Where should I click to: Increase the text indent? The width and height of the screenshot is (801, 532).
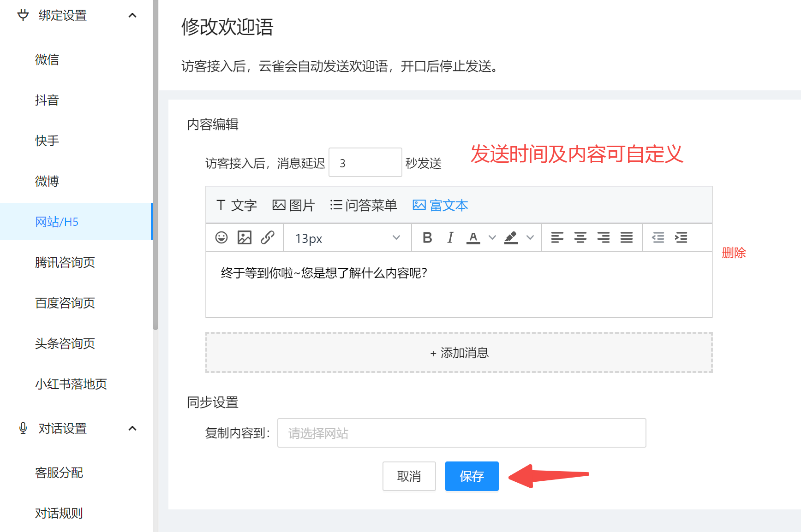point(681,237)
